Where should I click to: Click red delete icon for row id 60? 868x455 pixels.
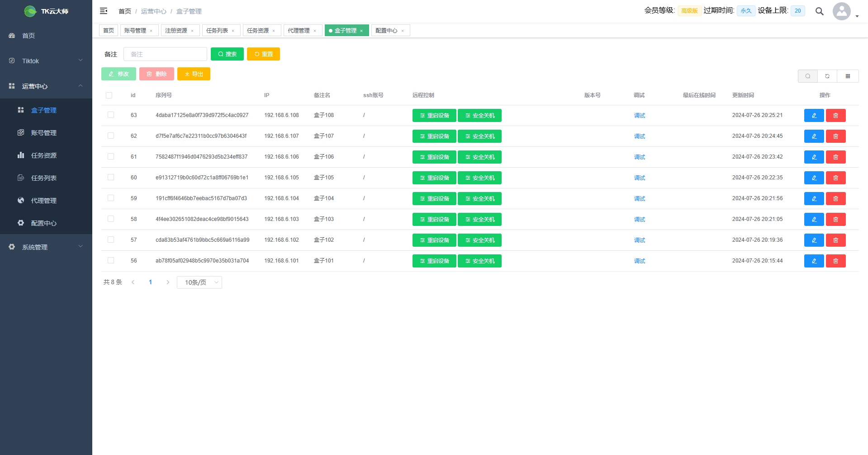click(835, 178)
